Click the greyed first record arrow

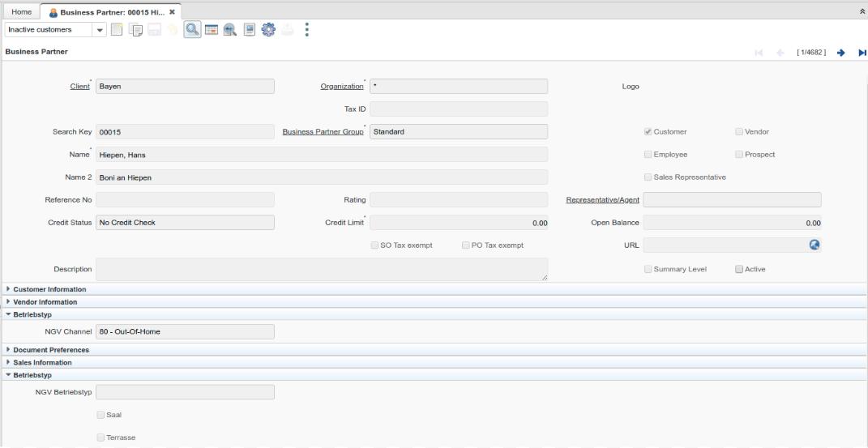tap(759, 53)
